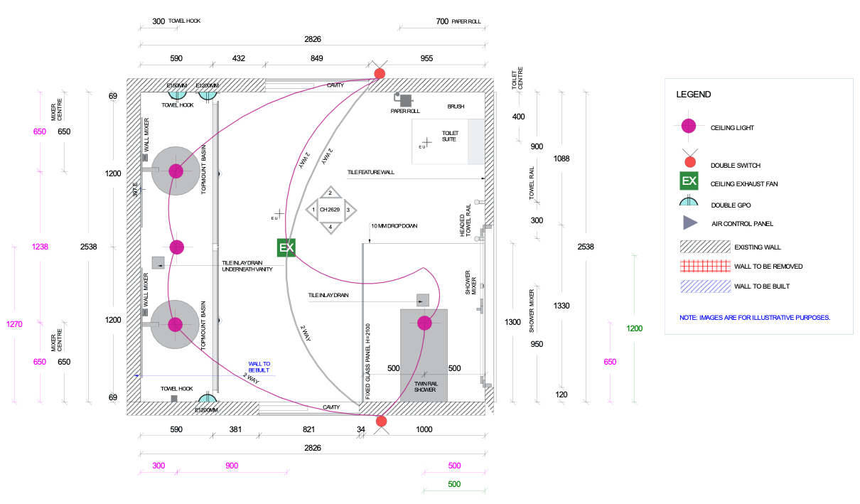Select the ceiling light icon in legend
860x504 pixels.
point(689,127)
